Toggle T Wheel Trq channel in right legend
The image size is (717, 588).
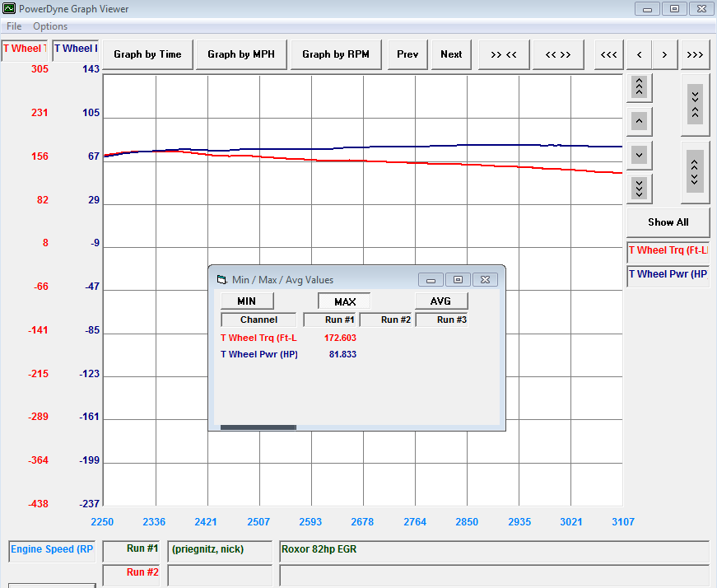pyautogui.click(x=668, y=250)
